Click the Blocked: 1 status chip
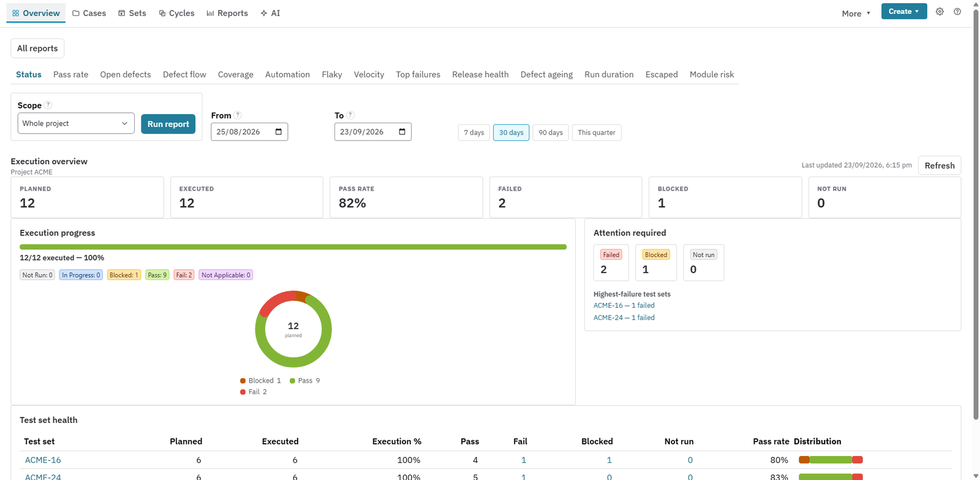Viewport: 980px width, 480px height. point(124,275)
